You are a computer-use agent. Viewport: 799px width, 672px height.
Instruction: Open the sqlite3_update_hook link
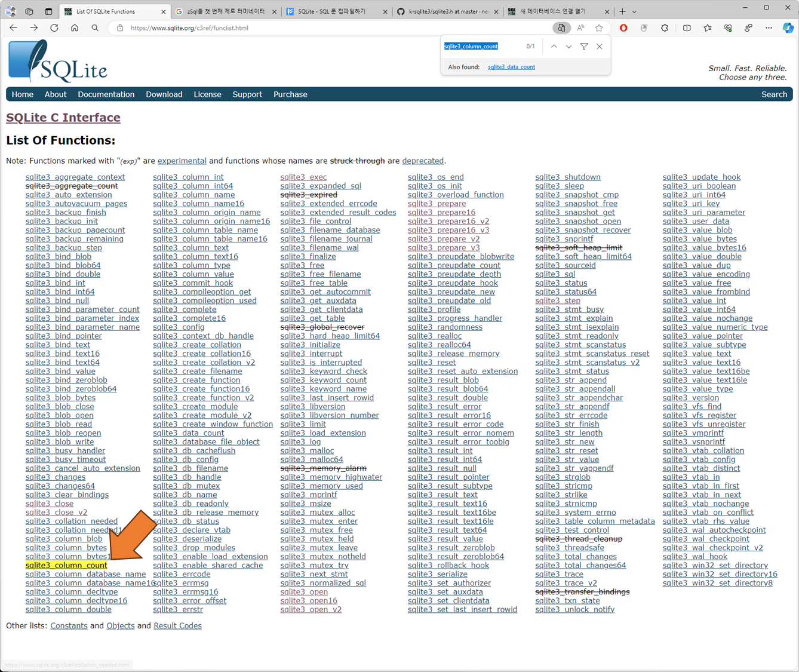[702, 177]
